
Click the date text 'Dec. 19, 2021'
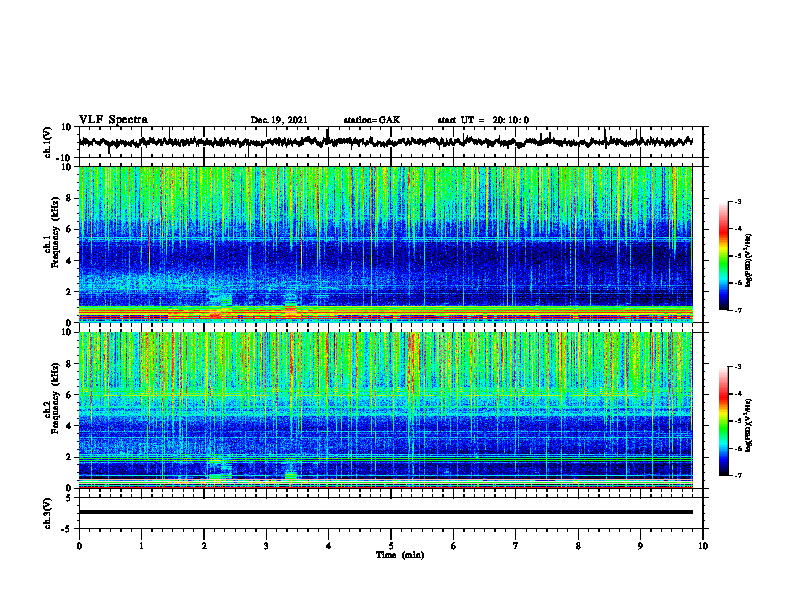click(279, 120)
